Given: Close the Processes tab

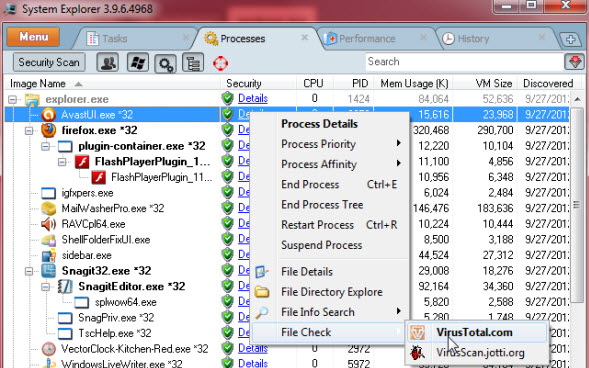Looking at the screenshot, I should pyautogui.click(x=305, y=37).
